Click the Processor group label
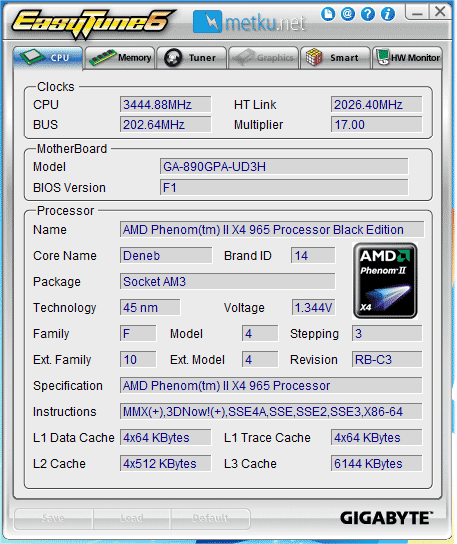Image resolution: width=457 pixels, height=544 pixels. (x=66, y=211)
